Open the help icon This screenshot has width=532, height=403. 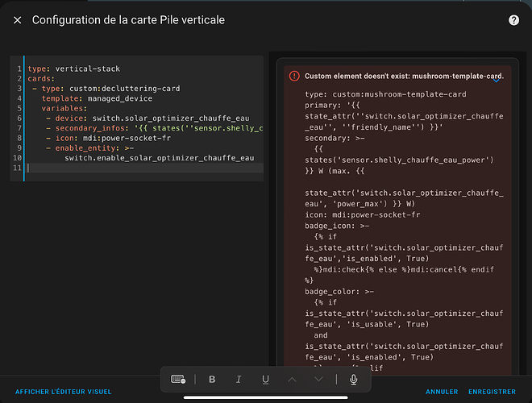[x=513, y=20]
